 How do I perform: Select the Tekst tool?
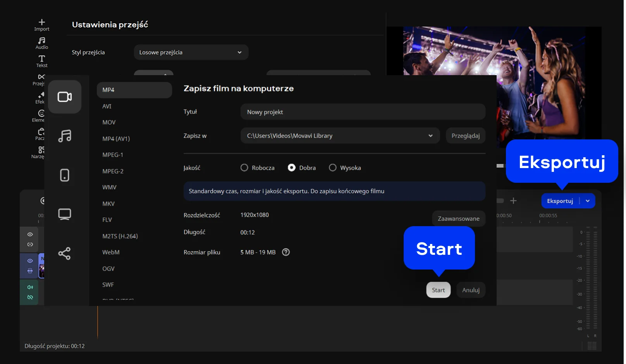pos(41,61)
